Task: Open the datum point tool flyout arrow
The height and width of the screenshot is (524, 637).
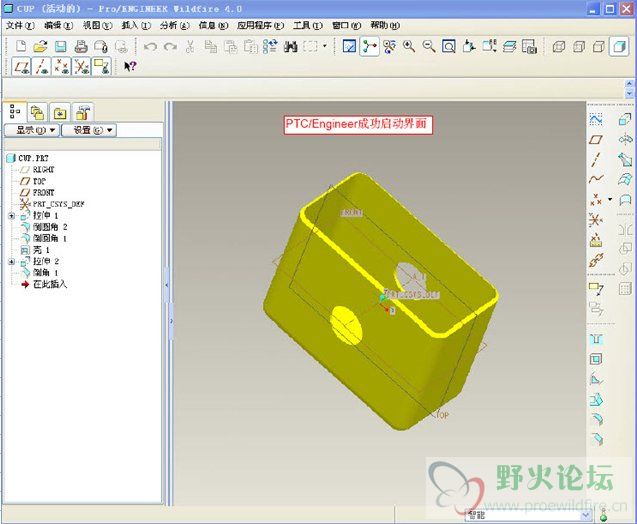Action: pos(610,199)
